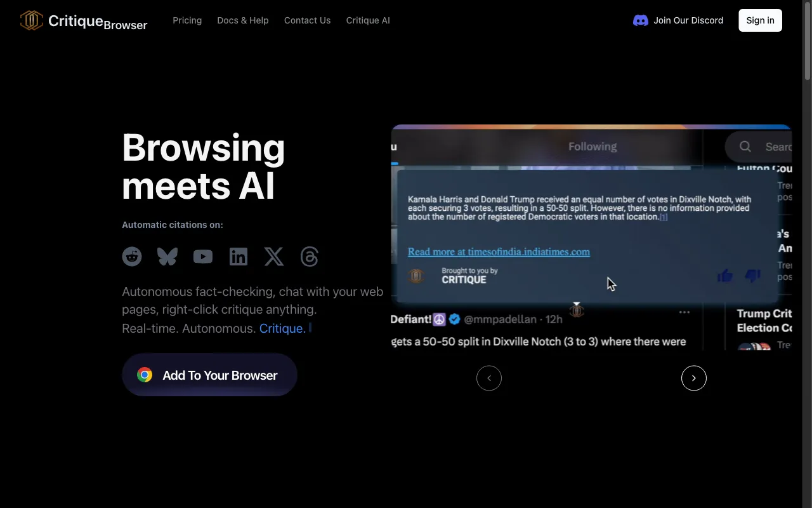
Task: Click the verified badge next to Defiant!
Action: tap(455, 319)
